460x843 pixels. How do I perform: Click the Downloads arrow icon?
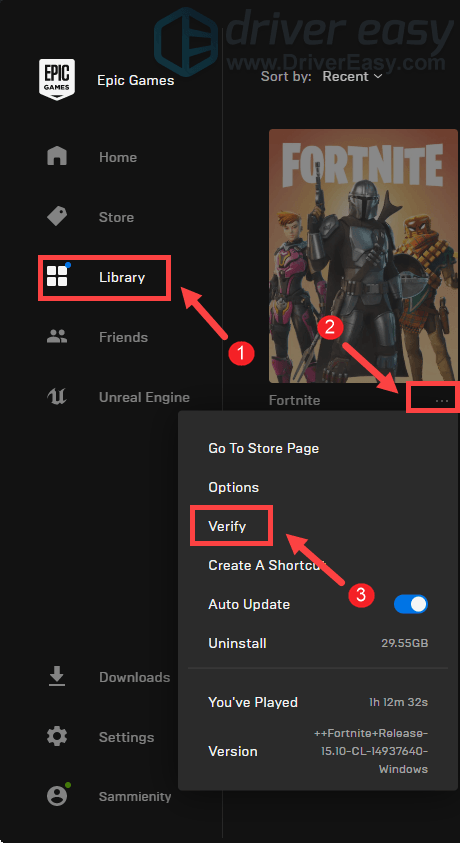pyautogui.click(x=57, y=677)
